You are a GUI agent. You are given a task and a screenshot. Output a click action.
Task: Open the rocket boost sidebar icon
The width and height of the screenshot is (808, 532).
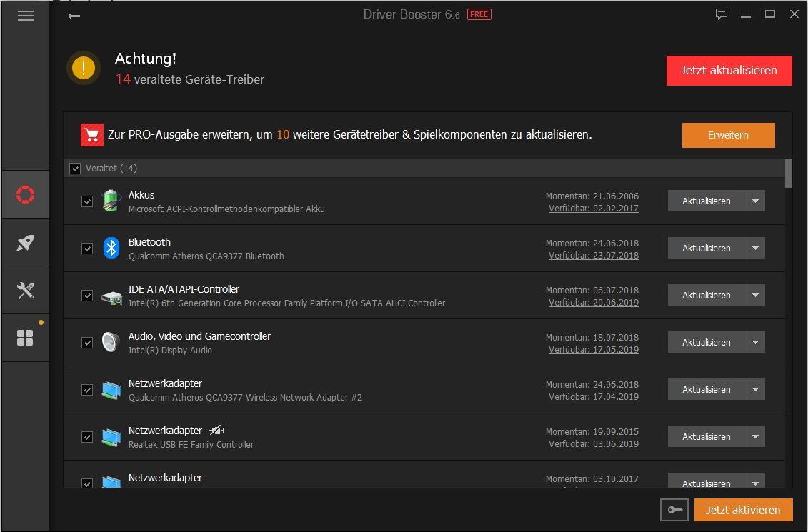pos(26,243)
